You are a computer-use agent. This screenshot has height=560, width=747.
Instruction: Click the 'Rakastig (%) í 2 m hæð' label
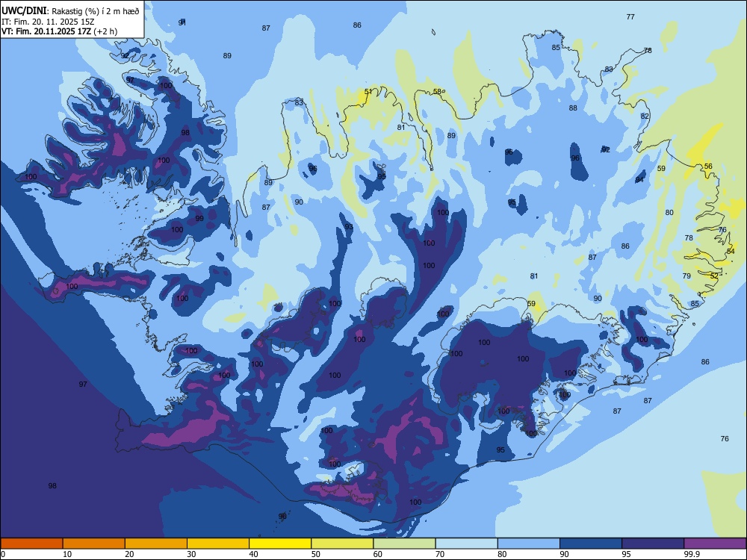96,11
